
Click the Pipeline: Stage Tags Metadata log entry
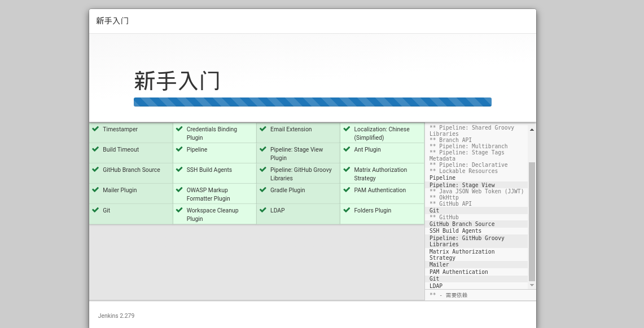(x=467, y=156)
